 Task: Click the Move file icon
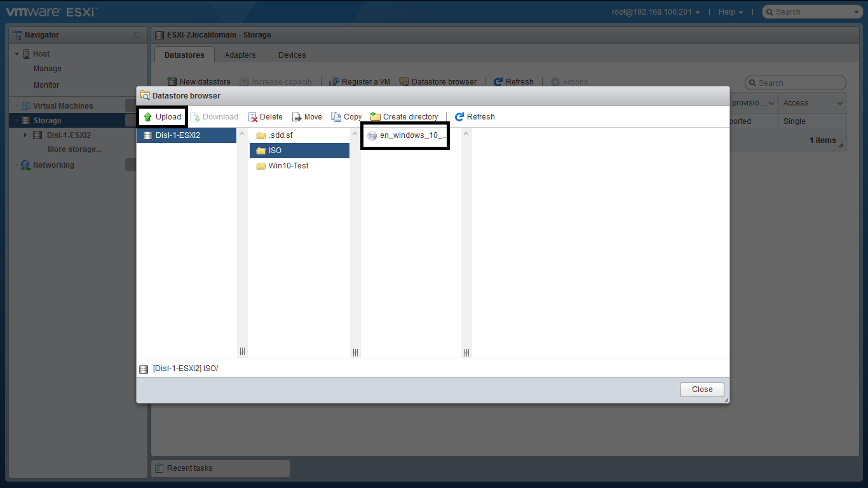point(297,117)
